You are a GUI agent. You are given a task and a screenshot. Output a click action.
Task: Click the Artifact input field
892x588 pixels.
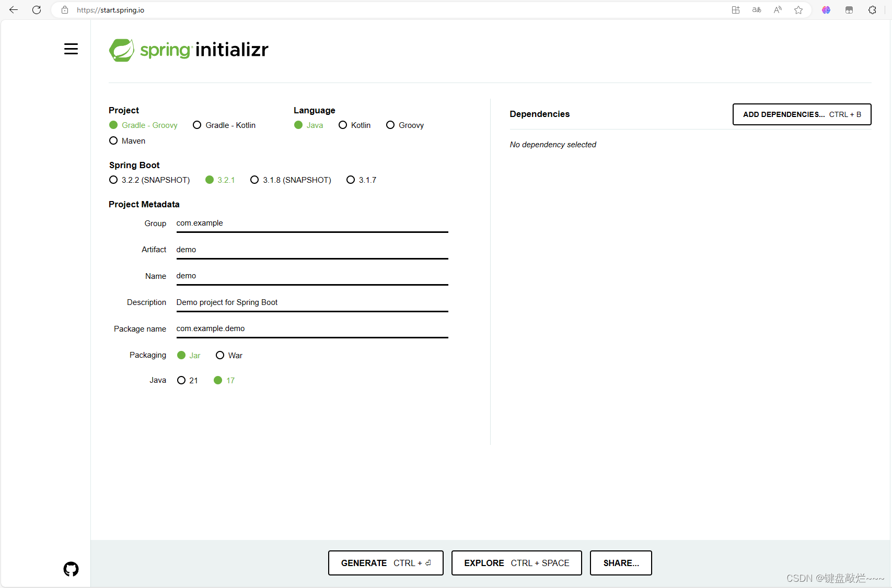[312, 250]
